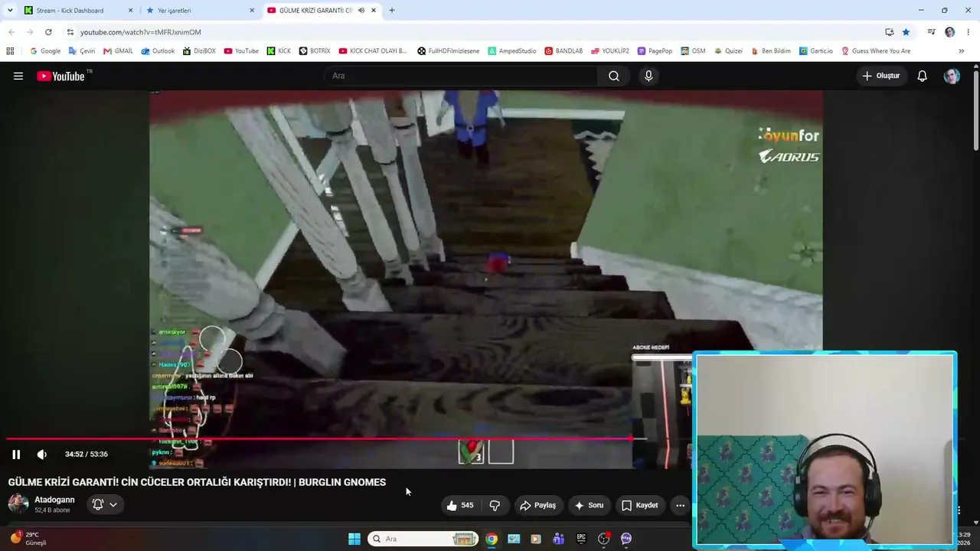Open the media controls toolbar icon

(x=931, y=32)
